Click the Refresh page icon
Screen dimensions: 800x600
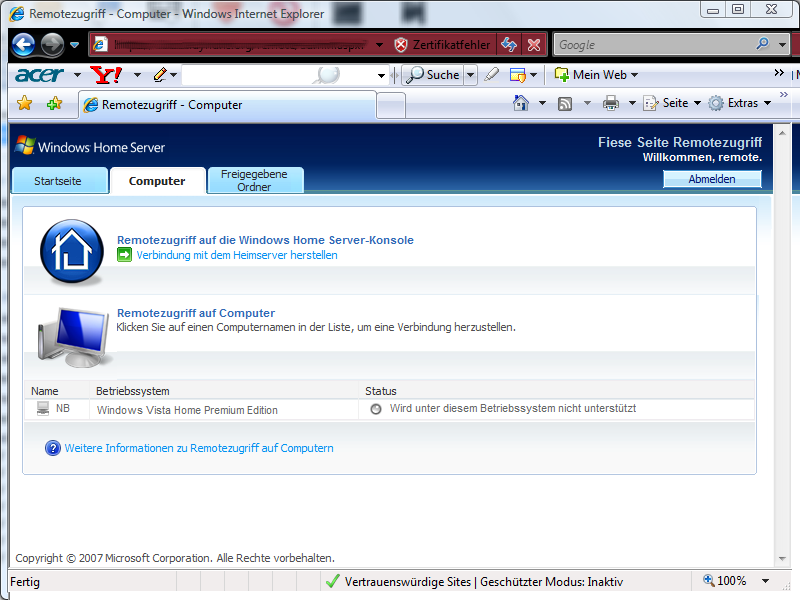(x=510, y=45)
